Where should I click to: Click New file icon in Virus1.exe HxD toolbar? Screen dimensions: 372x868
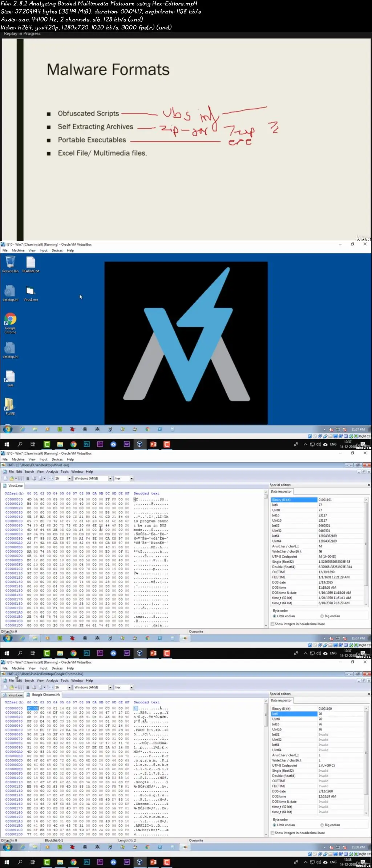[x=5, y=479]
